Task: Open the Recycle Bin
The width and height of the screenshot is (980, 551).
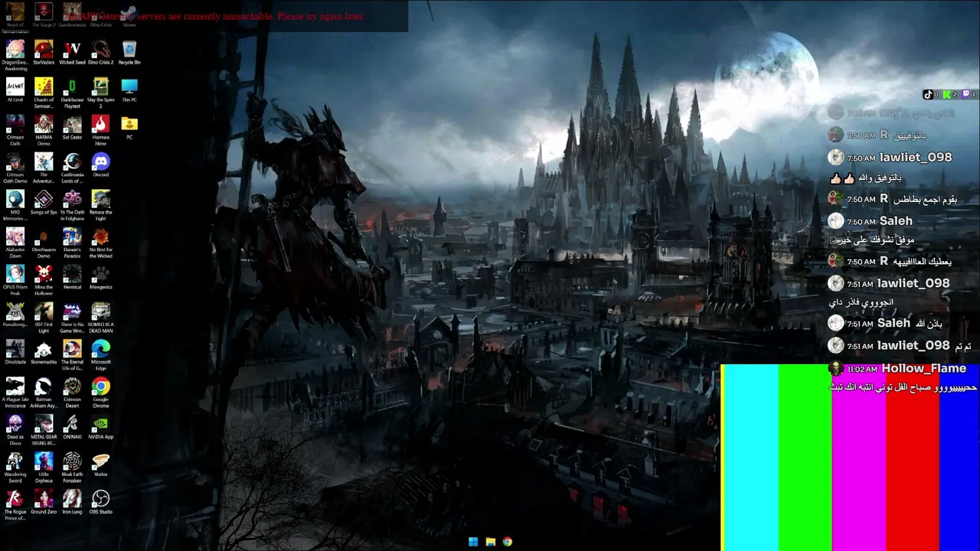Action: pyautogui.click(x=129, y=51)
